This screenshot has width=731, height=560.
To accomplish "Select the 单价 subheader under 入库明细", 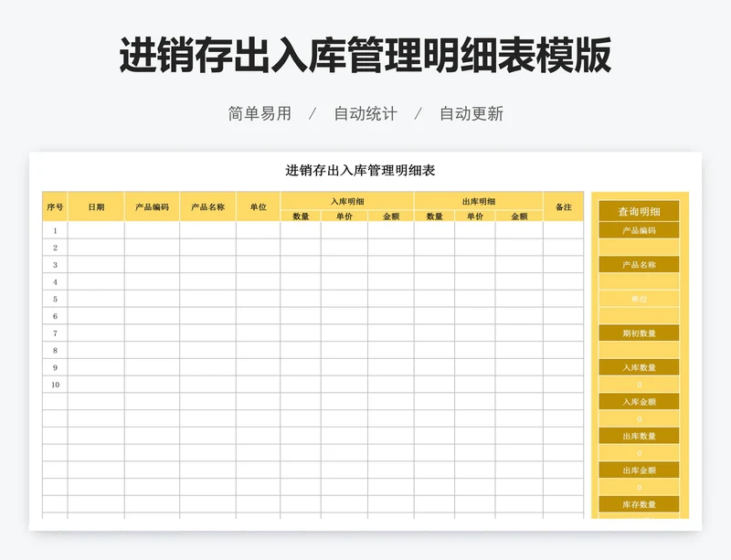I will (344, 216).
